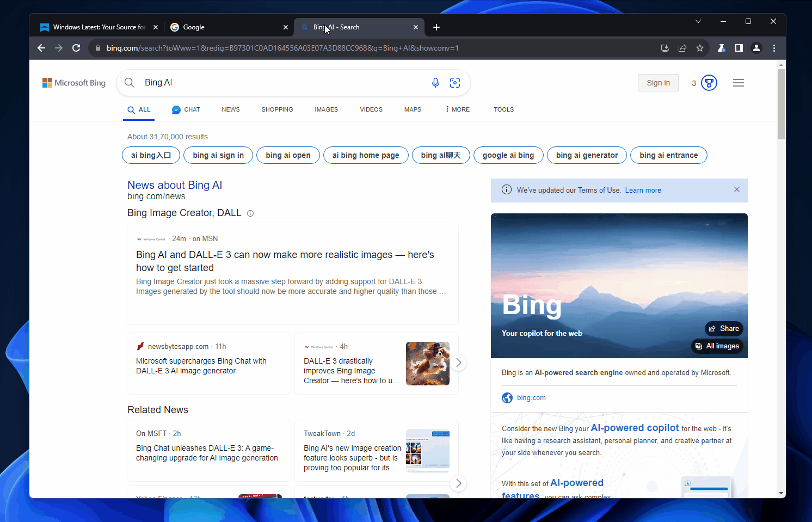Open the Terms of Use 'Learn more' link
Screen dimensions: 812x522
click(x=643, y=190)
